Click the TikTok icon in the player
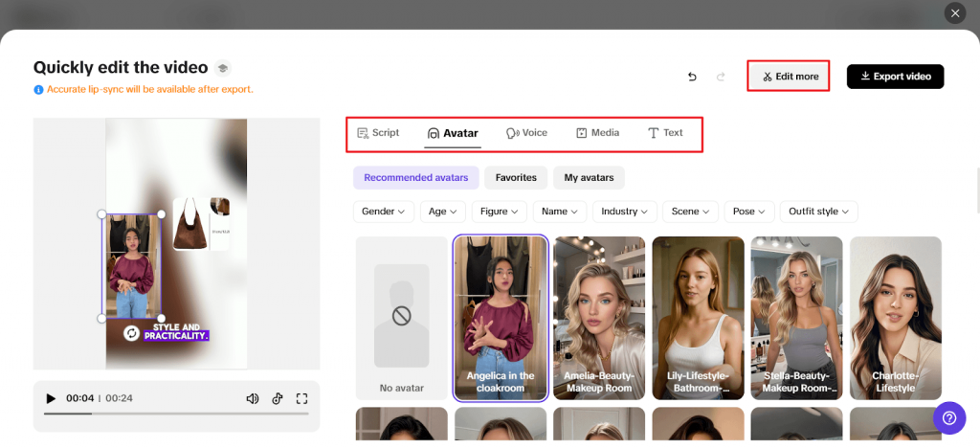Image resolution: width=980 pixels, height=448 pixels. click(278, 399)
